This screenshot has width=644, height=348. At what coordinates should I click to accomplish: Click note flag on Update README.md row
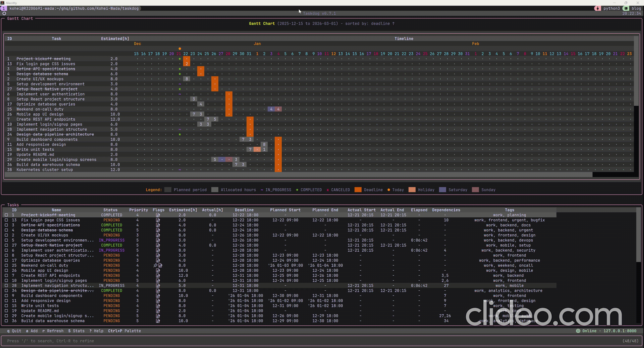(x=158, y=311)
